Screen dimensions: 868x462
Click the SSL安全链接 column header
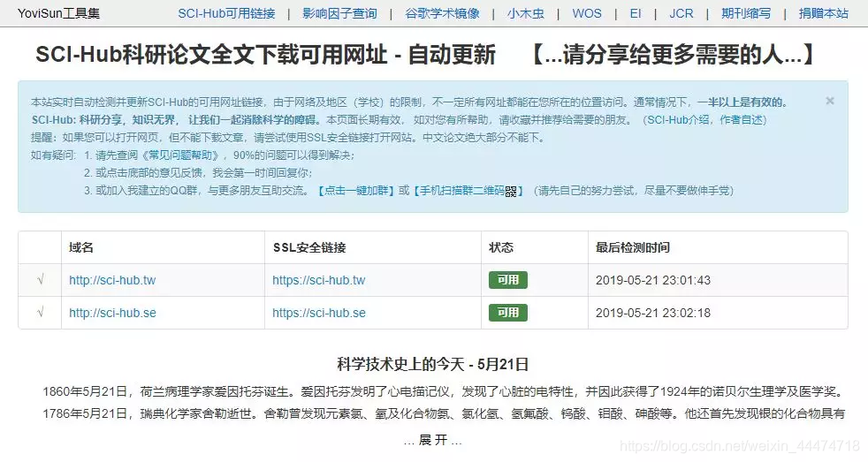coord(309,247)
